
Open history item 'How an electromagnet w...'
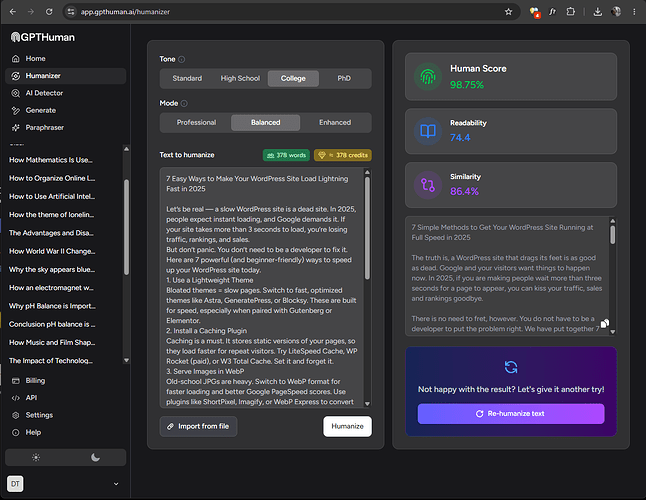tap(51, 287)
